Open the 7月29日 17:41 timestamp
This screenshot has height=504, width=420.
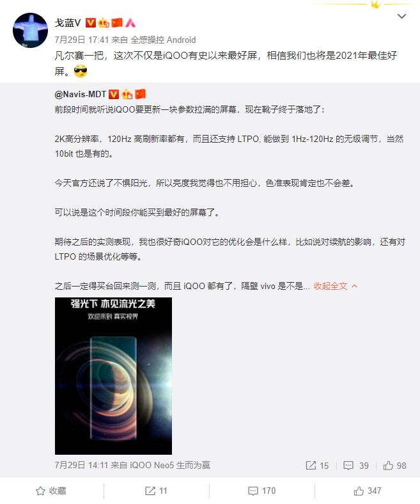pos(82,40)
